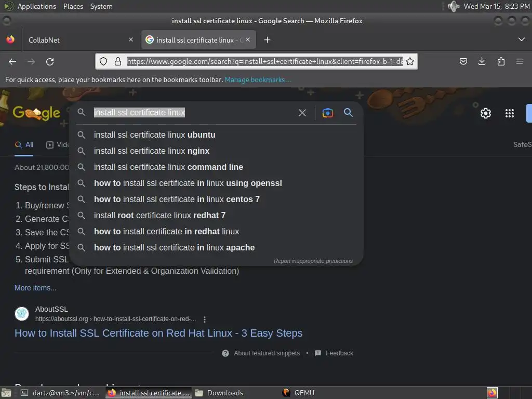
Task: Click the Google doodle logo
Action: 37,113
